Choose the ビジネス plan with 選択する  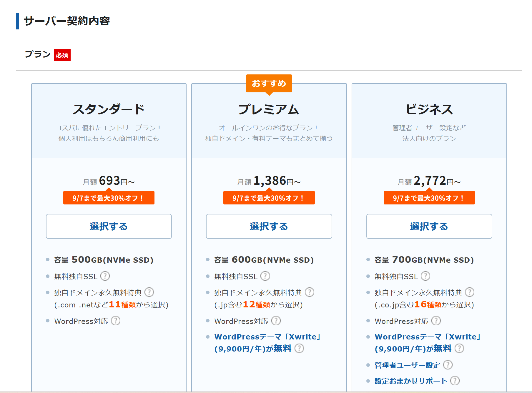point(429,226)
